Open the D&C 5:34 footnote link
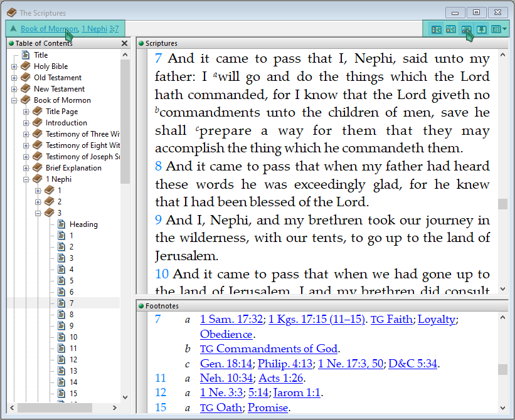 413,363
